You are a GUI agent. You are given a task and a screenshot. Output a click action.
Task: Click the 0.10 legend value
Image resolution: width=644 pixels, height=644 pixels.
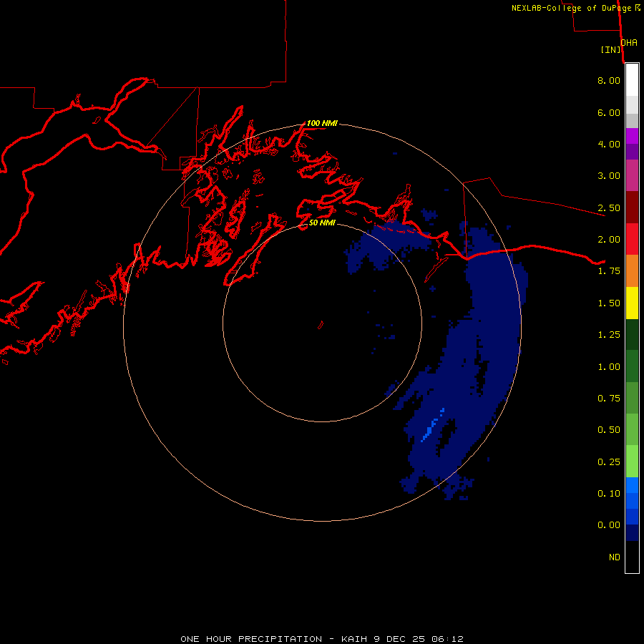click(x=609, y=494)
